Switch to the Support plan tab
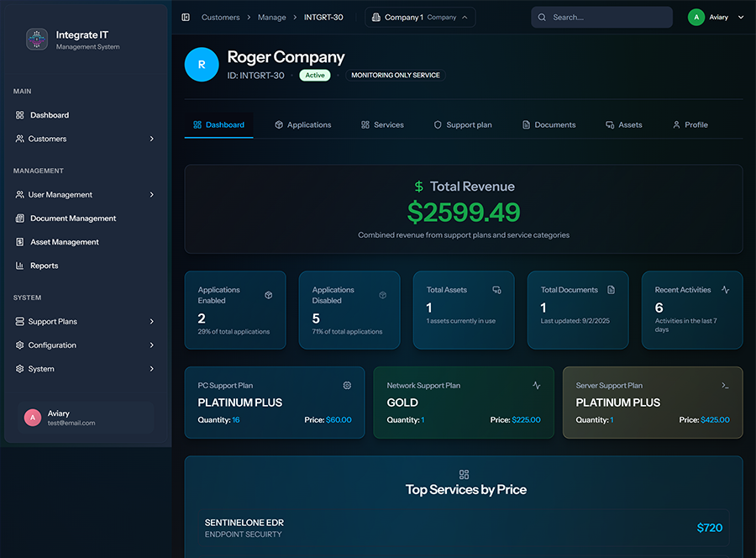The image size is (756, 558). coord(462,125)
